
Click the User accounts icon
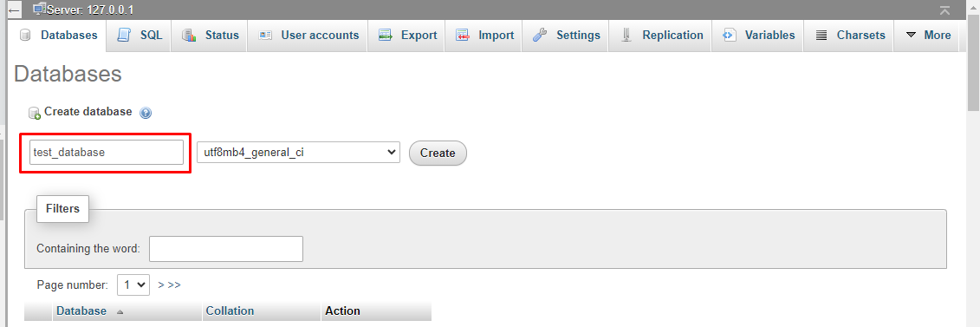click(x=265, y=35)
